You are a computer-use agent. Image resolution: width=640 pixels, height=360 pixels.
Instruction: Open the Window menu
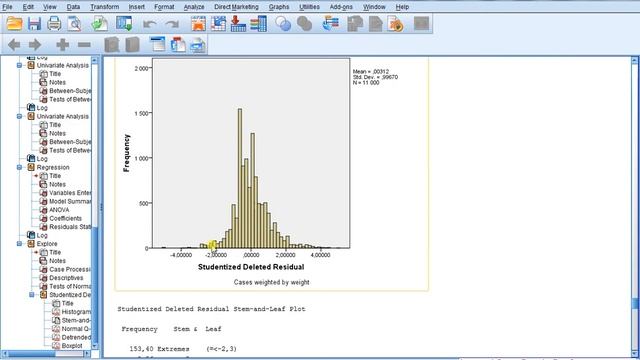pyautogui.click(x=374, y=7)
